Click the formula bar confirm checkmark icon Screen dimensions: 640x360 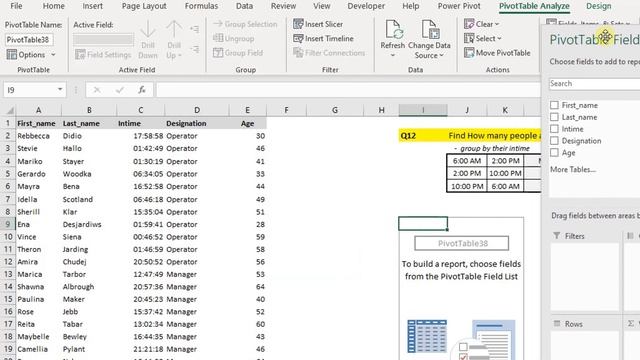tap(120, 90)
